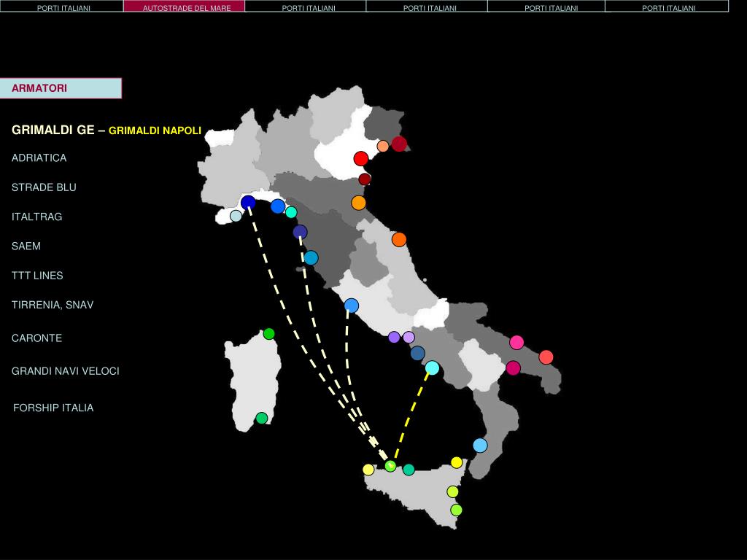This screenshot has height=560, width=747.
Task: Click the cyan dot at the yellow line's end
Action: (x=432, y=367)
